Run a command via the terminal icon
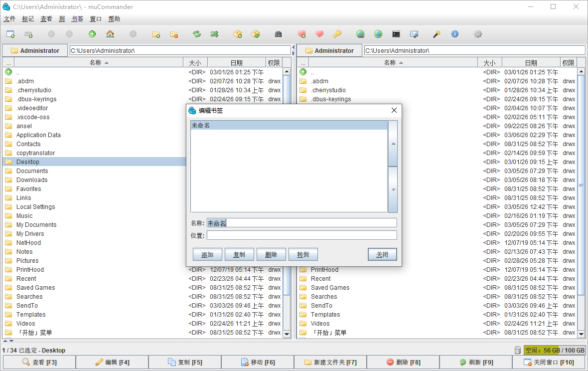This screenshot has width=588, height=371. [396, 34]
